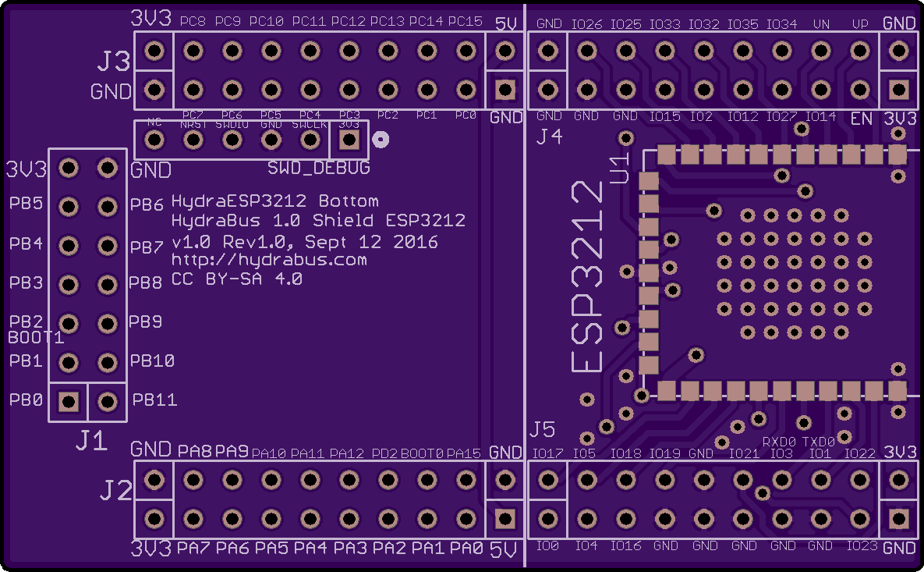Screen dimensions: 924x572
Task: Click the PB6 pin label
Action: [x=146, y=204]
